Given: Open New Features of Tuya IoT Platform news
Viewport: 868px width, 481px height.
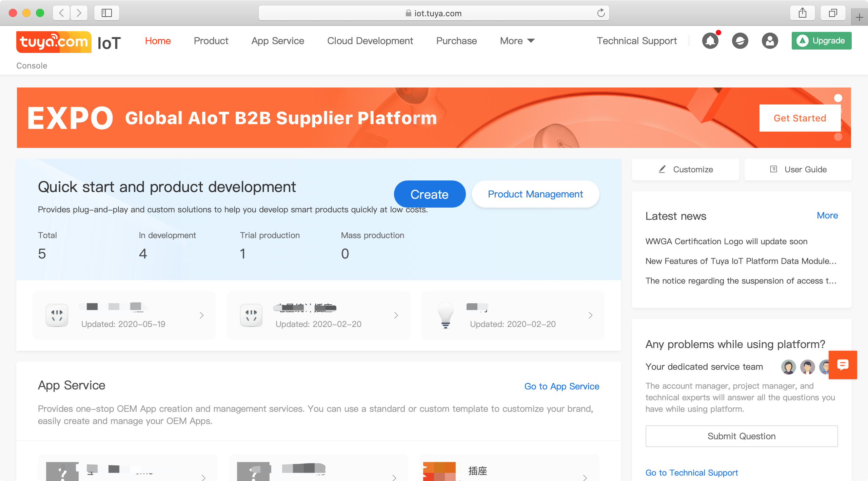Looking at the screenshot, I should pyautogui.click(x=741, y=261).
